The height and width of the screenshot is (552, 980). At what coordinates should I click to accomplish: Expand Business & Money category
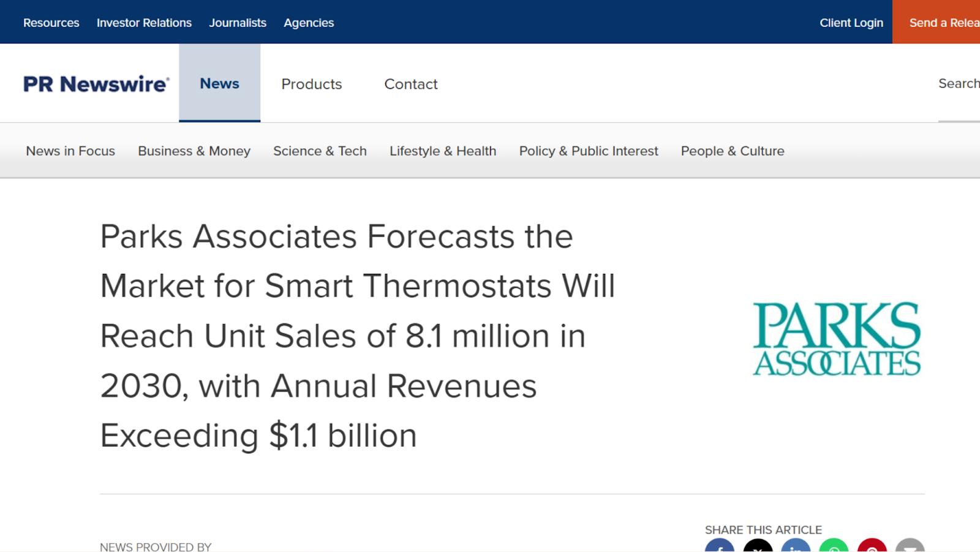[x=194, y=151]
